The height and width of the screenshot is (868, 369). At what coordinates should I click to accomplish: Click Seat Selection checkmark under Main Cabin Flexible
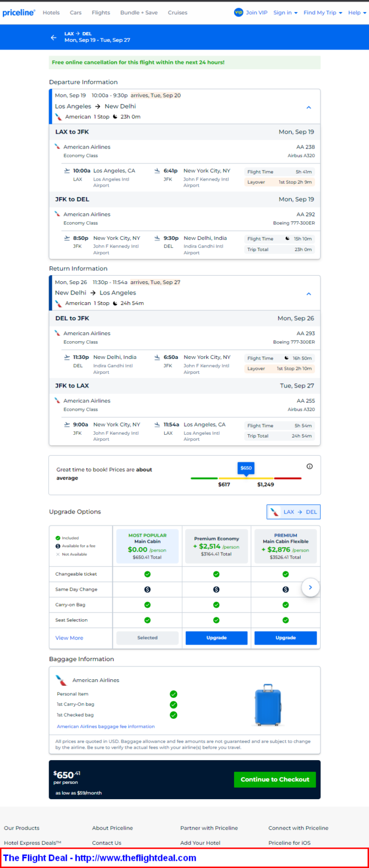point(286,620)
